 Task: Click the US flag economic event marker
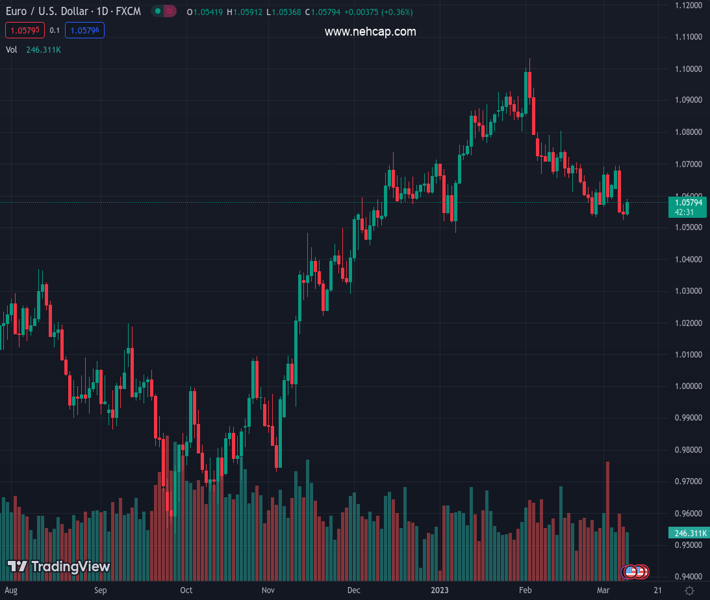632,571
